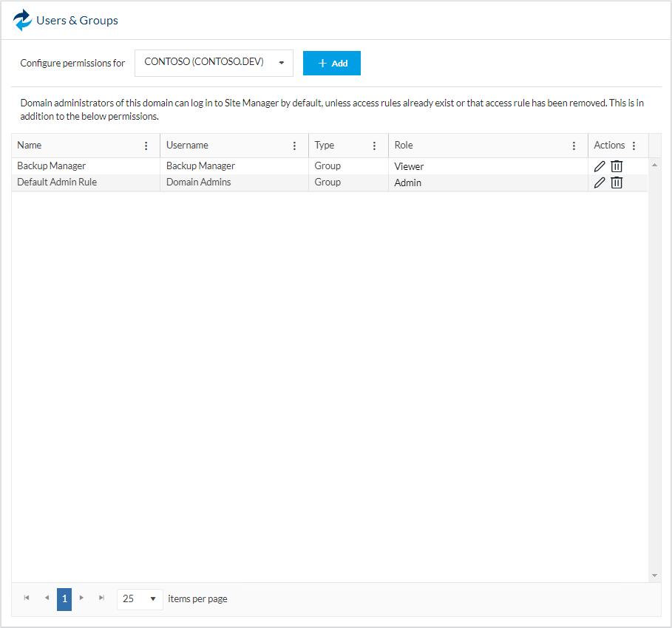Viewport: 672px width, 628px height.
Task: Edit the Backup Manager rule with pencil icon
Action: 600,166
